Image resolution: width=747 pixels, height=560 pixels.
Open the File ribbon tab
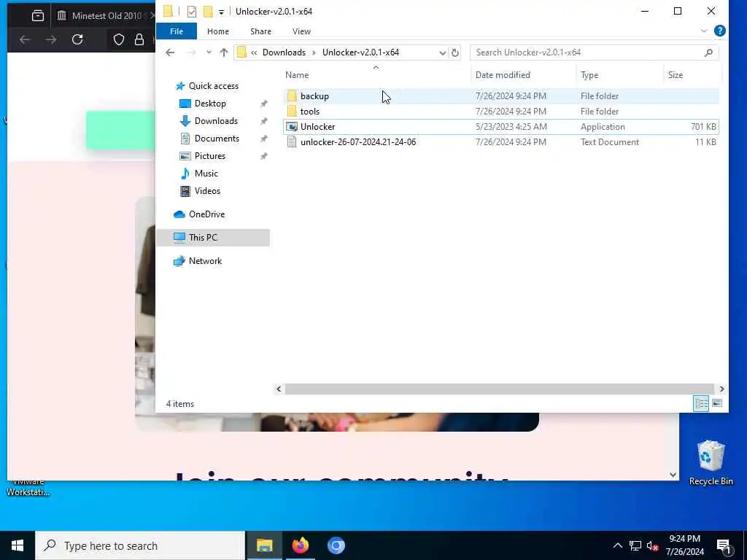pyautogui.click(x=177, y=31)
